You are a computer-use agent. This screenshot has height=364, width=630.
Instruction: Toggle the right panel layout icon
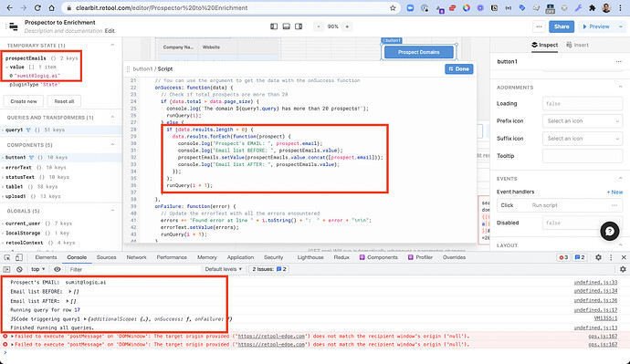click(x=299, y=26)
